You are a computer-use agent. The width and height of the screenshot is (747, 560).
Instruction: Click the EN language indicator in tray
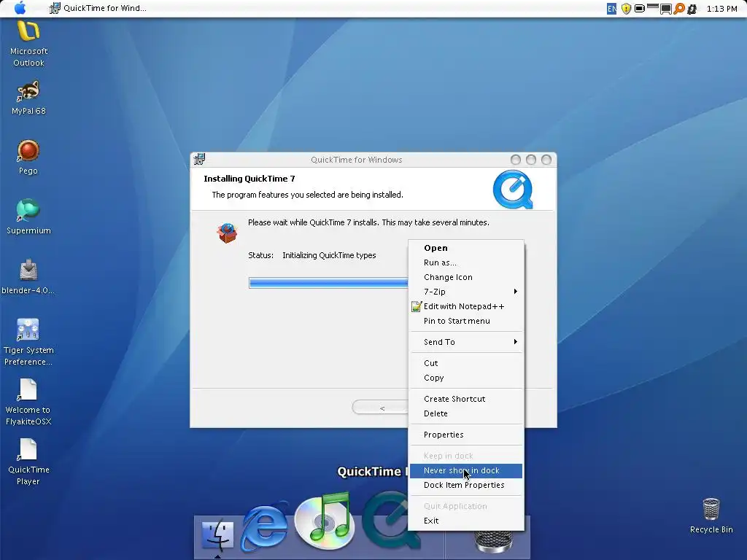611,9
